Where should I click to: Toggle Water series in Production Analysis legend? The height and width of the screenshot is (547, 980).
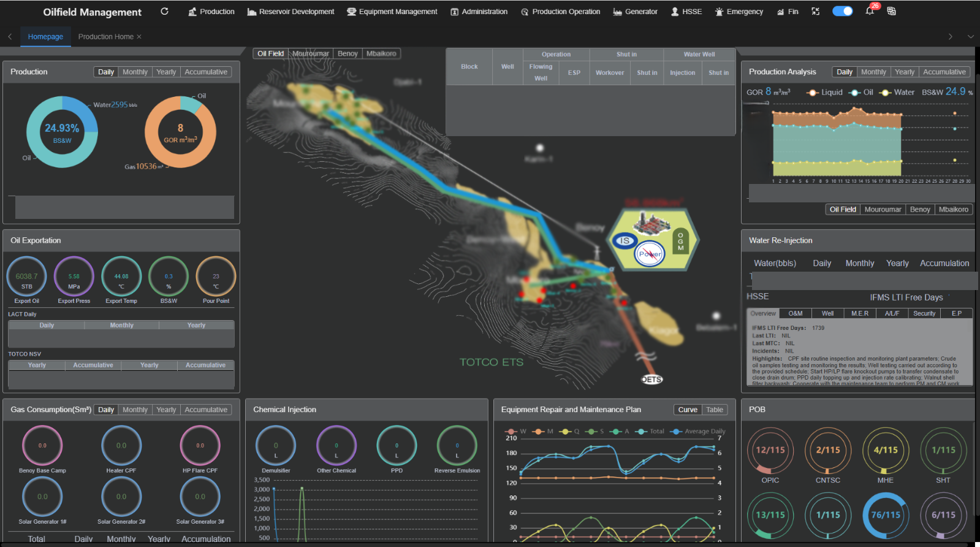click(897, 93)
